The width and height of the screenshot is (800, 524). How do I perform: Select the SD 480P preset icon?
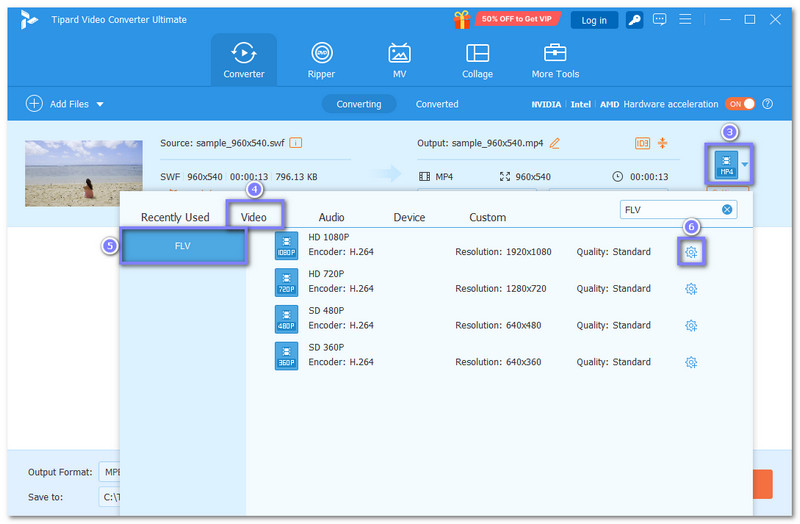pyautogui.click(x=286, y=319)
